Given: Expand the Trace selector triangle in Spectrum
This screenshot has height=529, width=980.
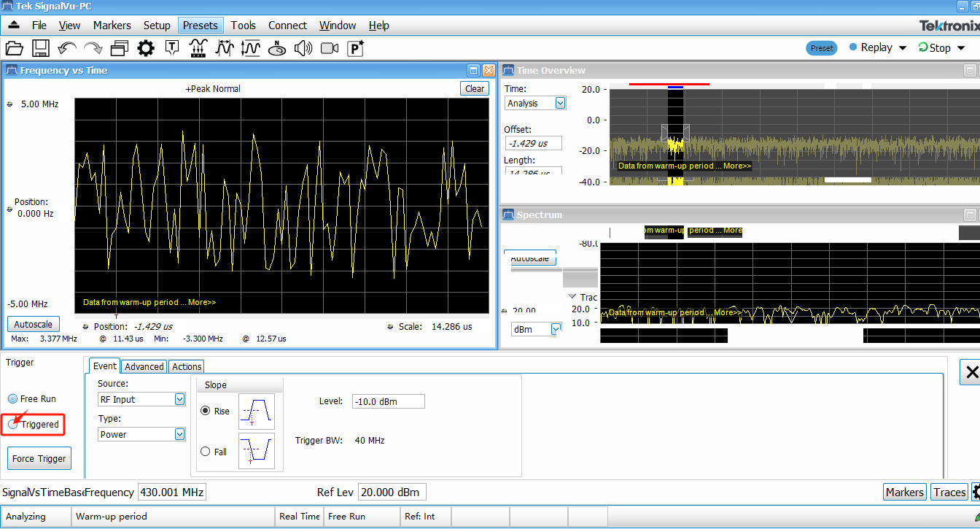Looking at the screenshot, I should pos(572,297).
